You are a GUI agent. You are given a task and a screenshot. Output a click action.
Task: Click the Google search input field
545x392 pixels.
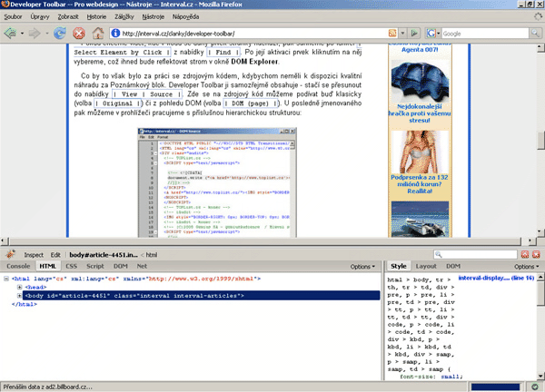(485, 34)
